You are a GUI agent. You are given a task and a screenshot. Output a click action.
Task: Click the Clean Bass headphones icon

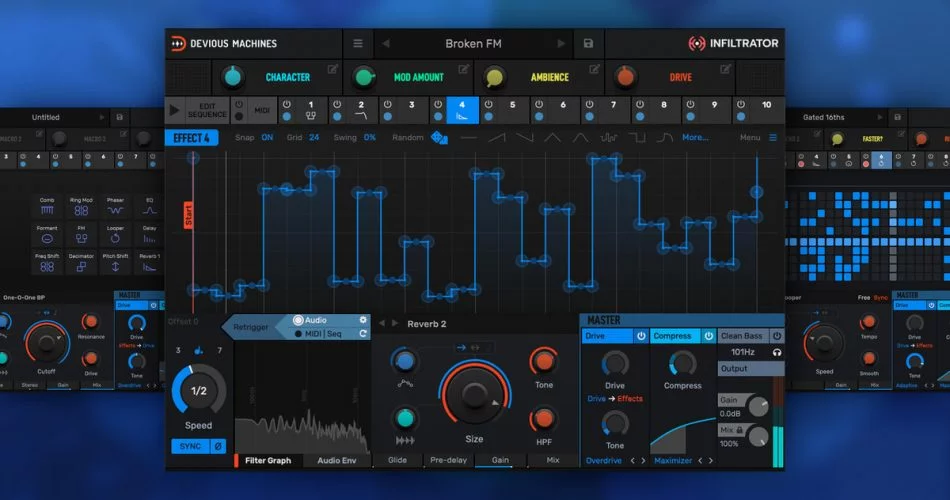coord(777,352)
